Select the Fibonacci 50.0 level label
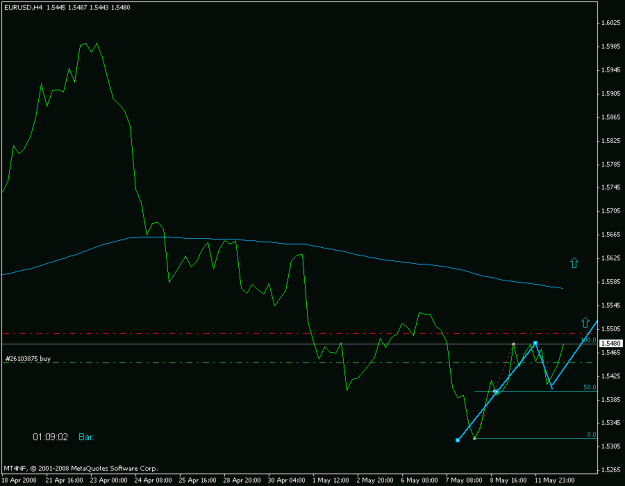Viewport: 625px width, 486px height. tap(590, 387)
